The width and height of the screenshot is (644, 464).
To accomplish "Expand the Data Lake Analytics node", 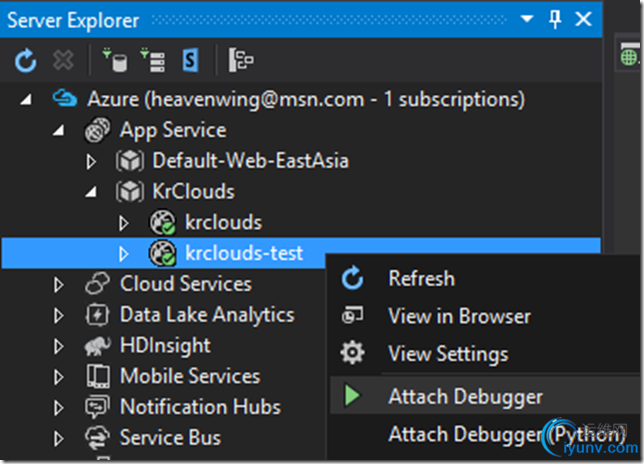I will (58, 315).
